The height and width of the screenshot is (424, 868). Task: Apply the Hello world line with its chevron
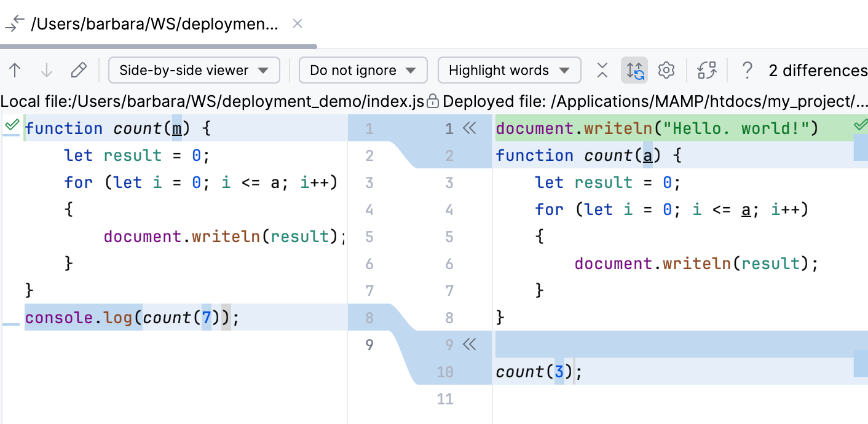470,128
